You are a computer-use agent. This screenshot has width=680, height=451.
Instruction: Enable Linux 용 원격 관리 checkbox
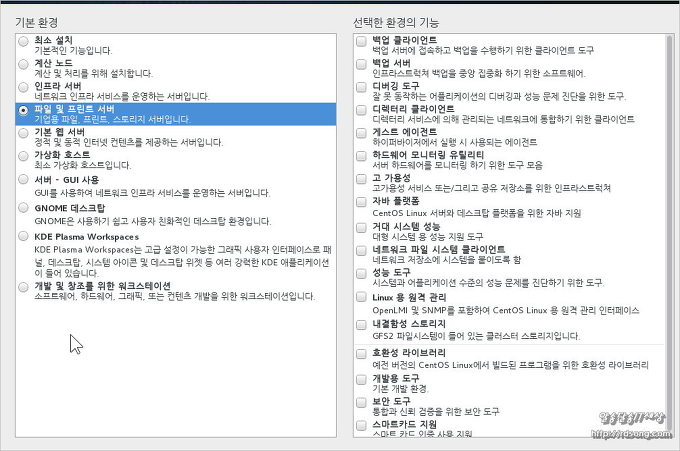coord(361,298)
